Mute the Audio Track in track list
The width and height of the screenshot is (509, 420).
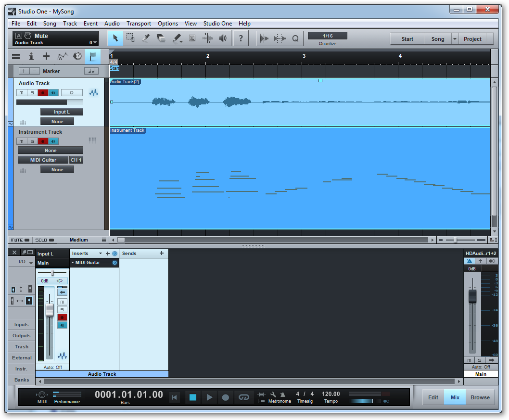22,93
